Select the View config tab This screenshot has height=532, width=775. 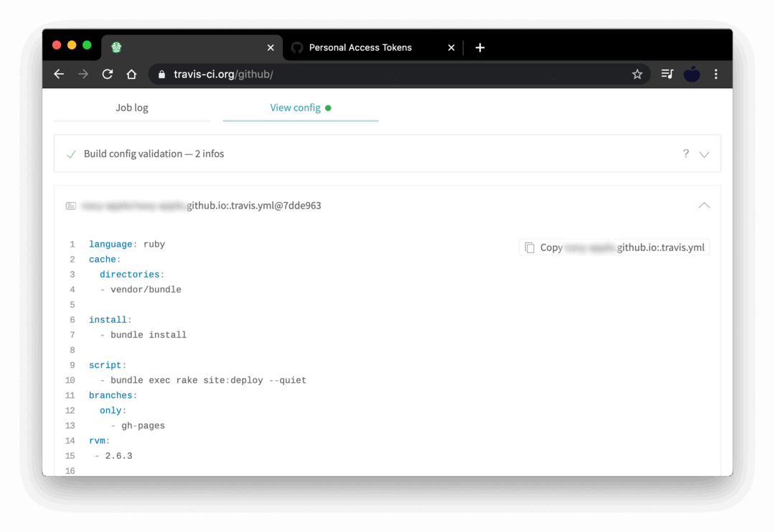click(x=296, y=108)
